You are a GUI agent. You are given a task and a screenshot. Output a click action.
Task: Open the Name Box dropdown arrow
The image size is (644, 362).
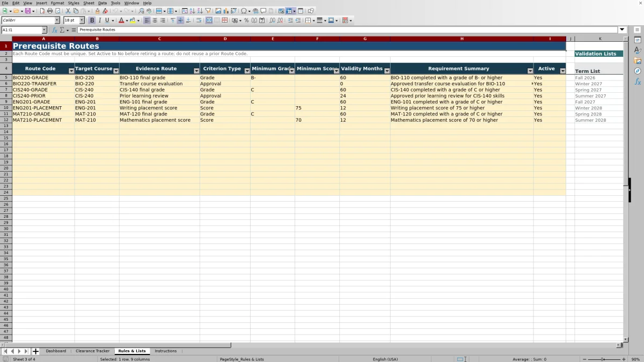click(x=44, y=30)
